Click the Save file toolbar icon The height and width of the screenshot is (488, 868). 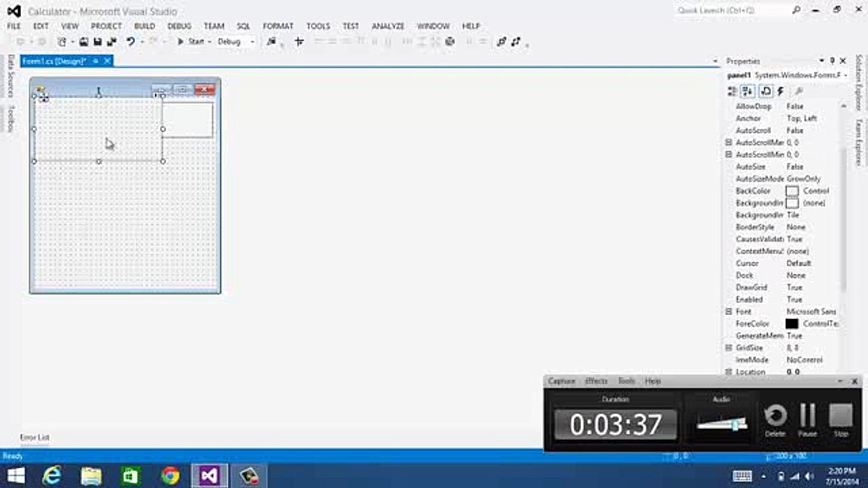[x=98, y=41]
